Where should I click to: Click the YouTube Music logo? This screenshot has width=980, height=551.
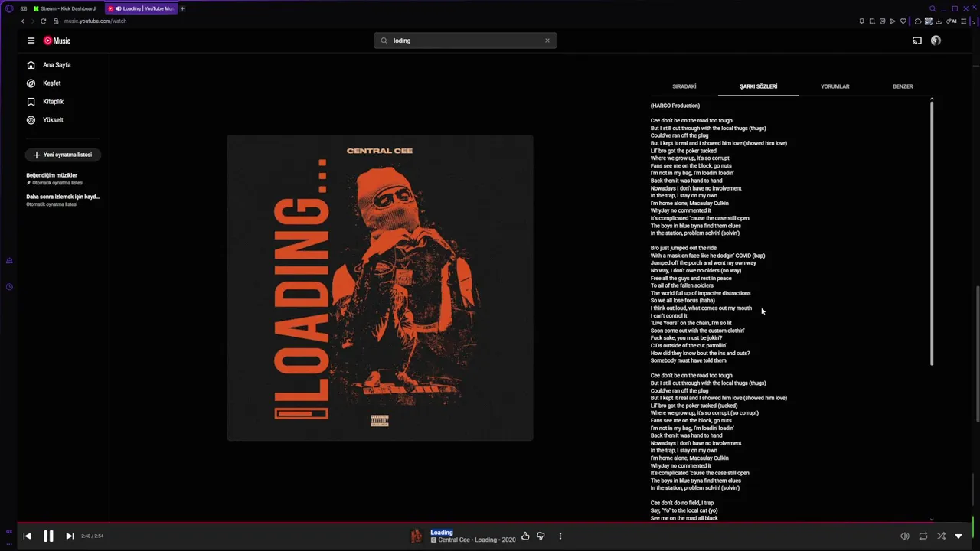pyautogui.click(x=57, y=41)
